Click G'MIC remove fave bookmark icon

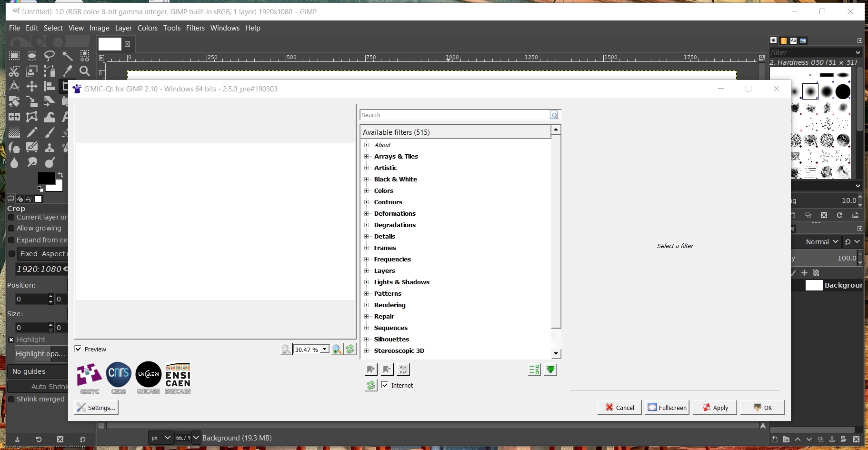(x=387, y=370)
